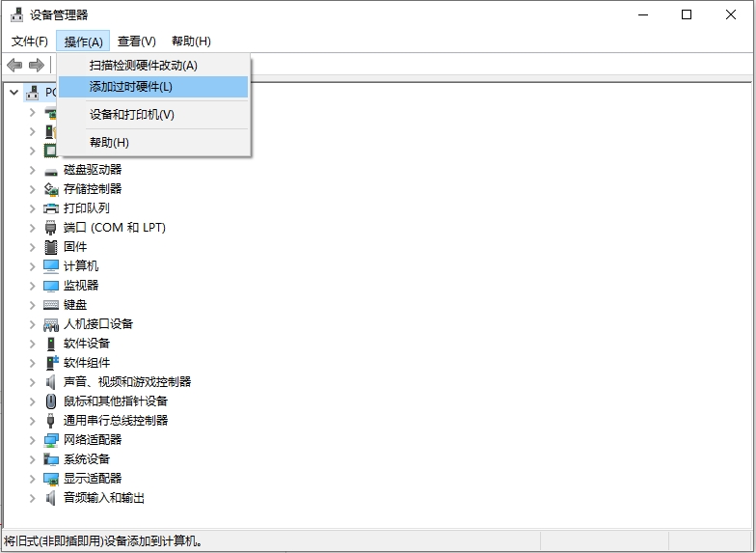Click the disk drive icon beside 磁盘驱动器
756x553 pixels.
point(51,170)
